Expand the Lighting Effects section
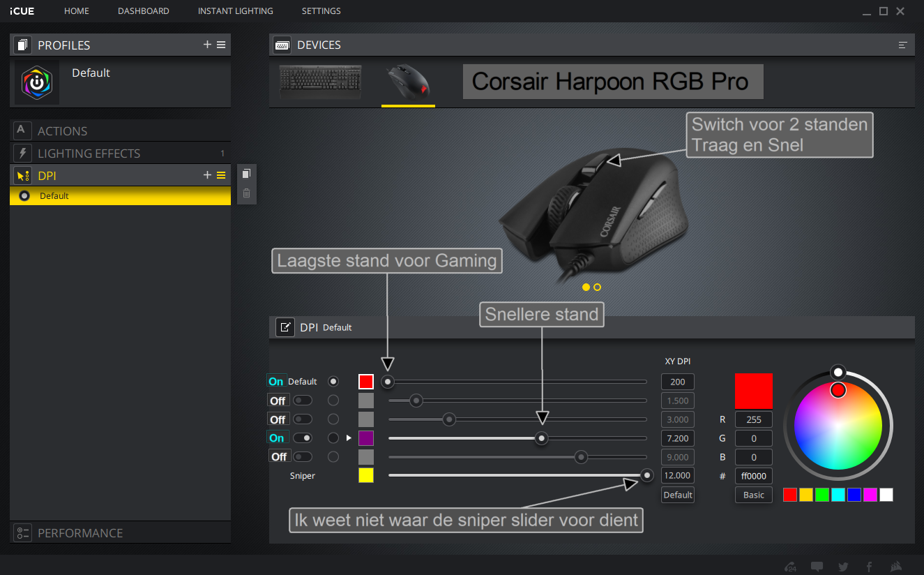Viewport: 924px width, 575px height. pyautogui.click(x=120, y=153)
